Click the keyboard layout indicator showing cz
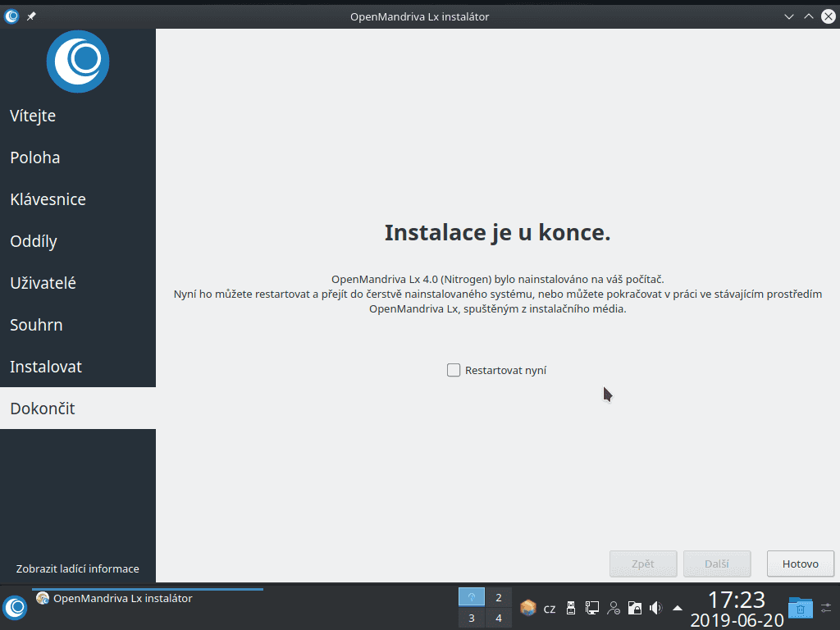Screen dimensions: 840x630 click(x=549, y=608)
